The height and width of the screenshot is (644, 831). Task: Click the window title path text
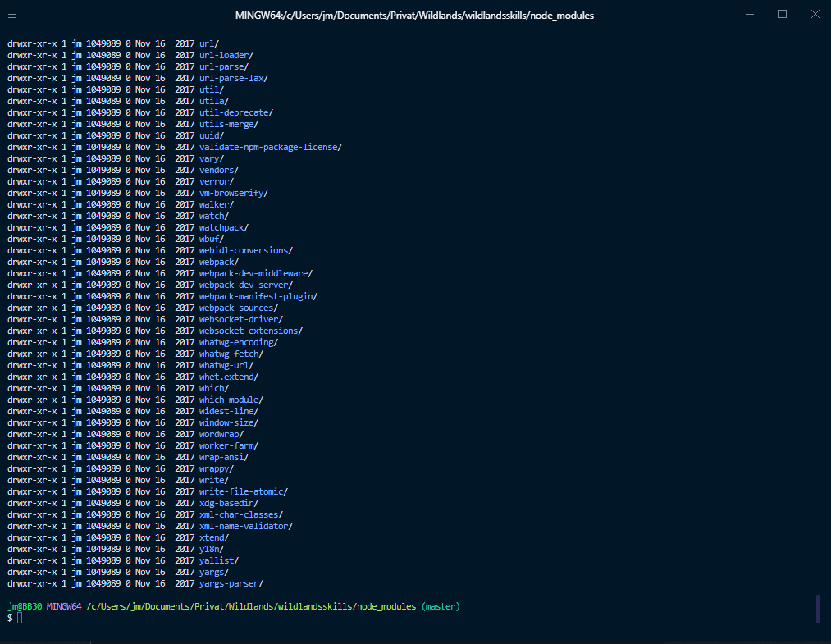(414, 16)
